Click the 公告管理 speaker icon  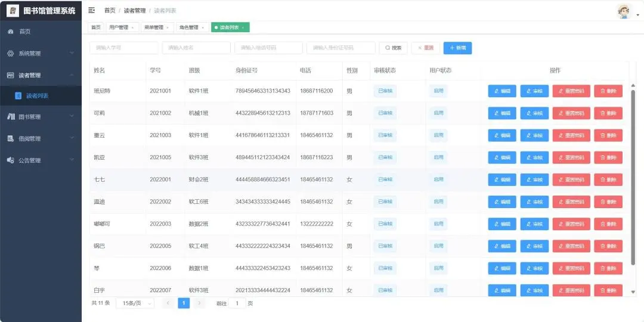[x=11, y=160]
